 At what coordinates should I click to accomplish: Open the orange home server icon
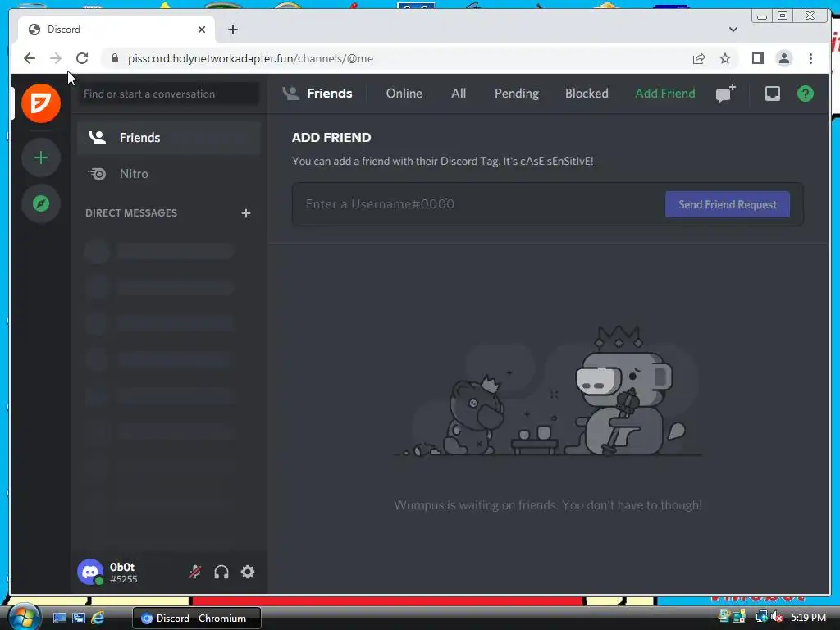pyautogui.click(x=41, y=103)
